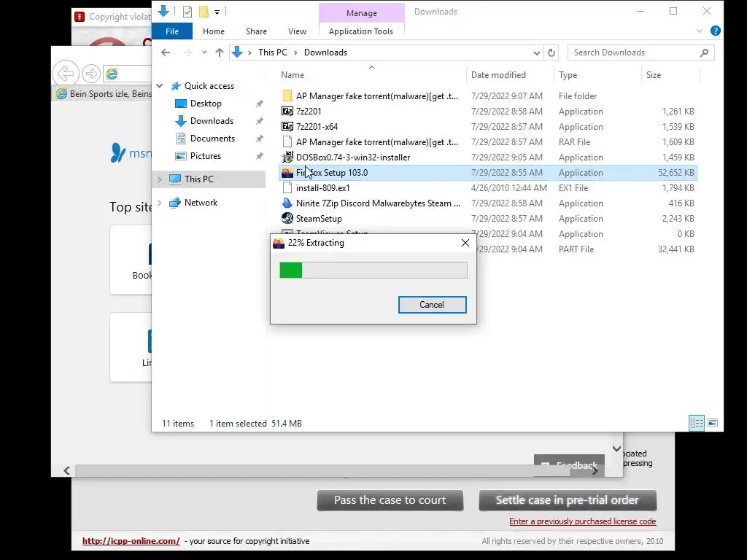
Task: Open Explorer help question mark
Action: tap(715, 31)
